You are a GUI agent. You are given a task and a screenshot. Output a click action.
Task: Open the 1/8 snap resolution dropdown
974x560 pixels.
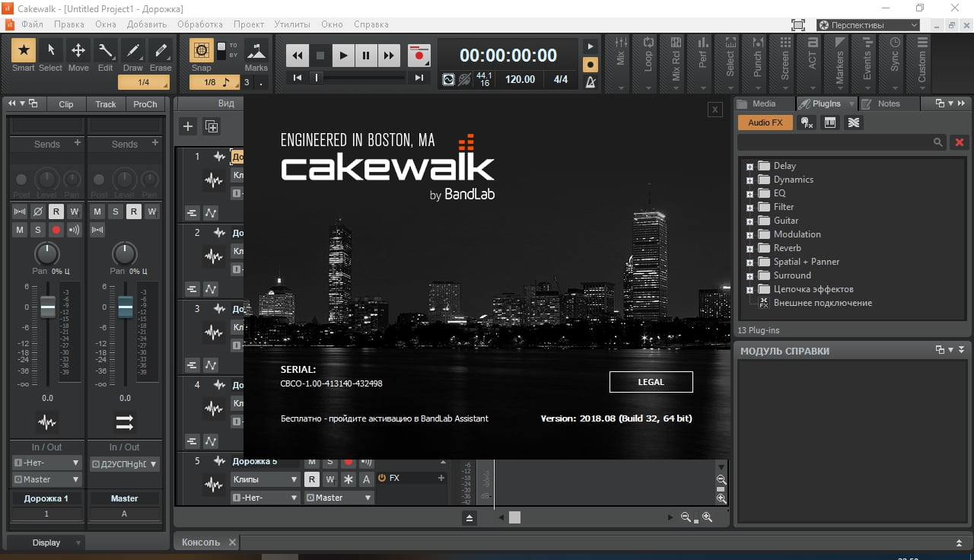coord(215,82)
